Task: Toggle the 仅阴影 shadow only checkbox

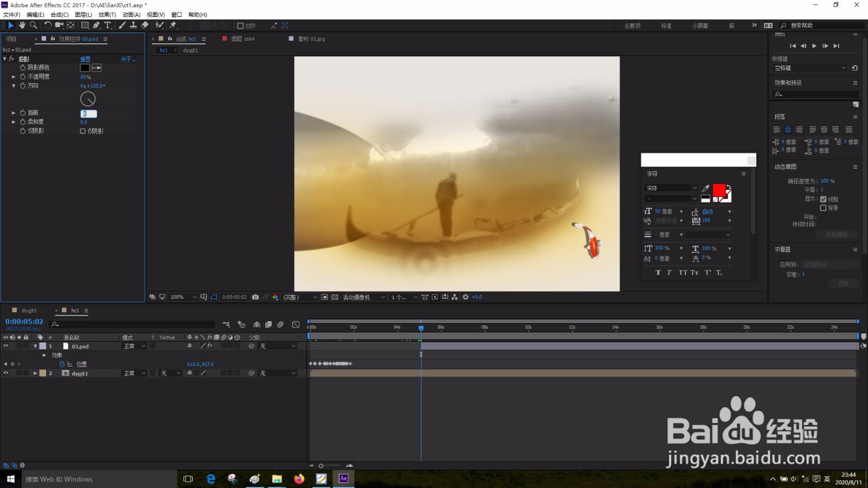Action: [83, 131]
